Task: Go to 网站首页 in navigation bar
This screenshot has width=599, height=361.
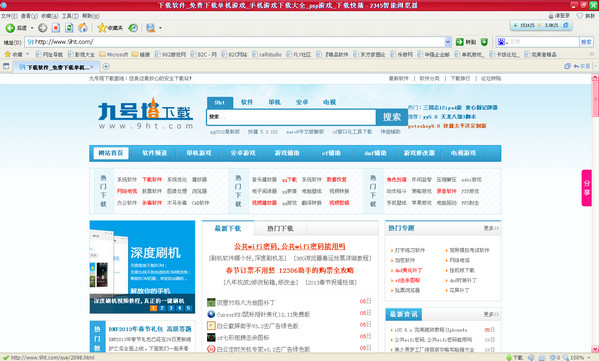Action: [x=111, y=153]
